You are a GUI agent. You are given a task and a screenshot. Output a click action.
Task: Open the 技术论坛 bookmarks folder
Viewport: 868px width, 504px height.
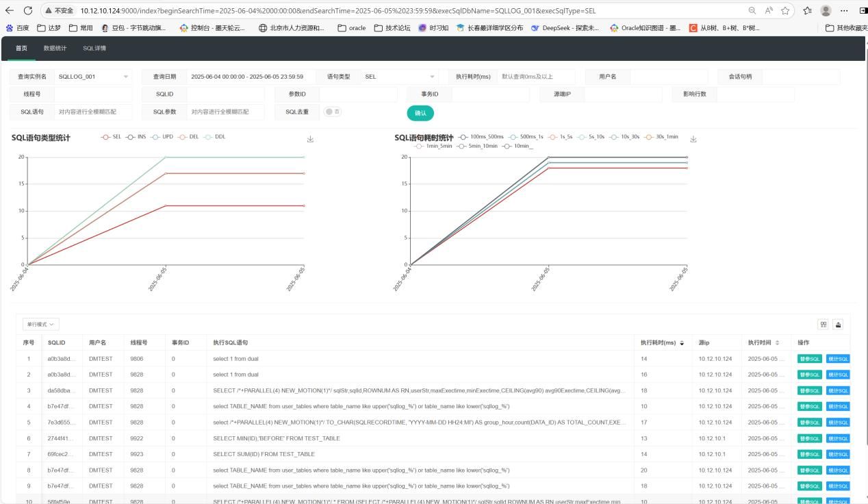tap(392, 28)
